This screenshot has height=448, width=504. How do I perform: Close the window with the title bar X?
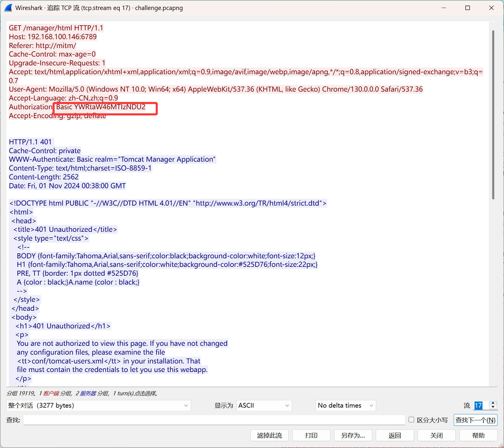491,8
